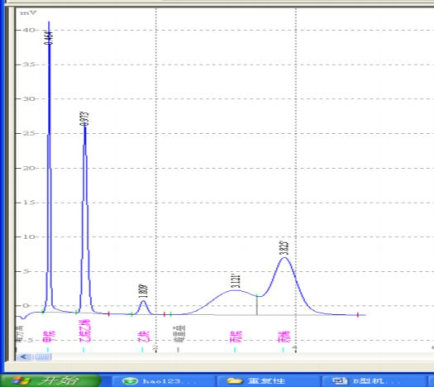Image resolution: width=434 pixels, height=387 pixels.
Task: Click the magenta component name below the 3.825 peak
Action: (x=284, y=336)
